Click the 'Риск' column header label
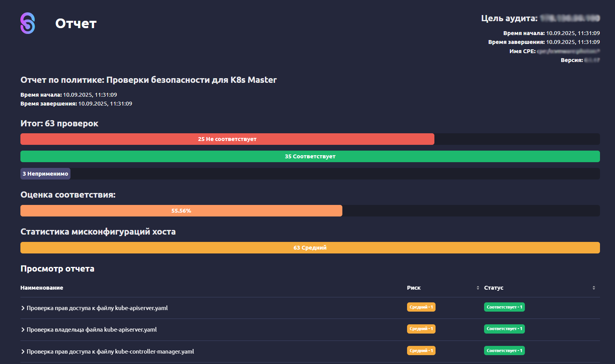615x364 pixels. 414,288
